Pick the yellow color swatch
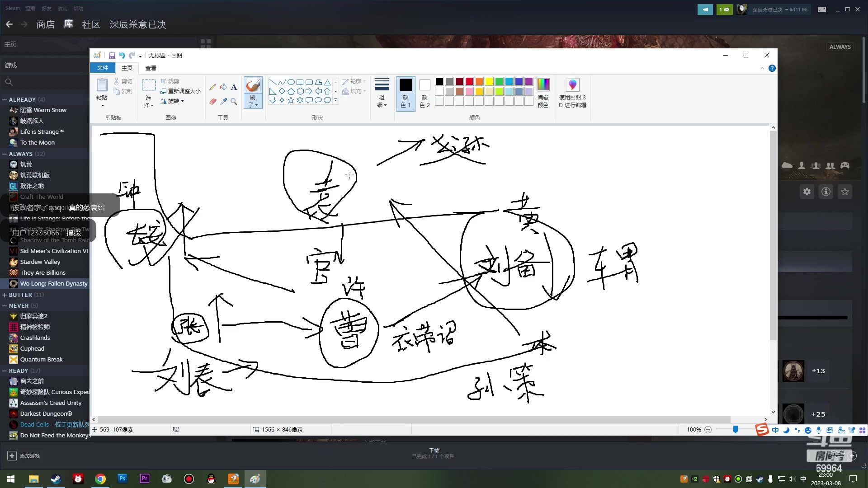The height and width of the screenshot is (488, 868). tap(489, 81)
